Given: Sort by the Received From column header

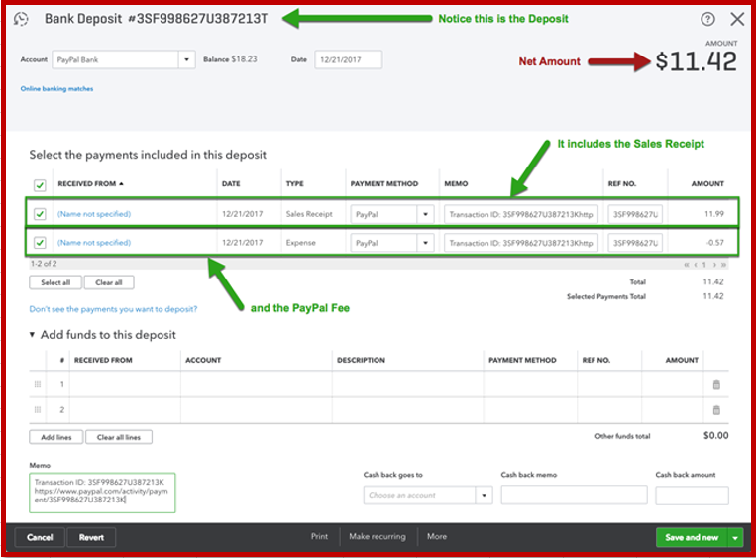Looking at the screenshot, I should (x=90, y=183).
